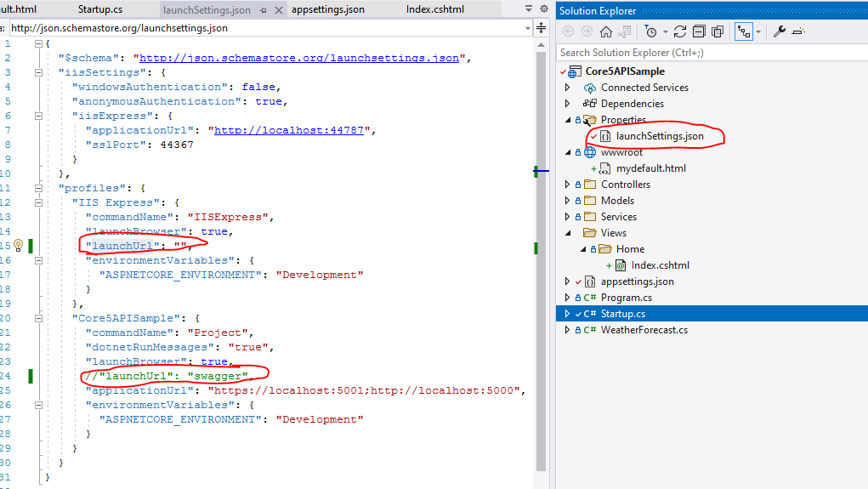This screenshot has width=868, height=489.
Task: Click the "swagger" value on line 24
Action: pyautogui.click(x=218, y=376)
